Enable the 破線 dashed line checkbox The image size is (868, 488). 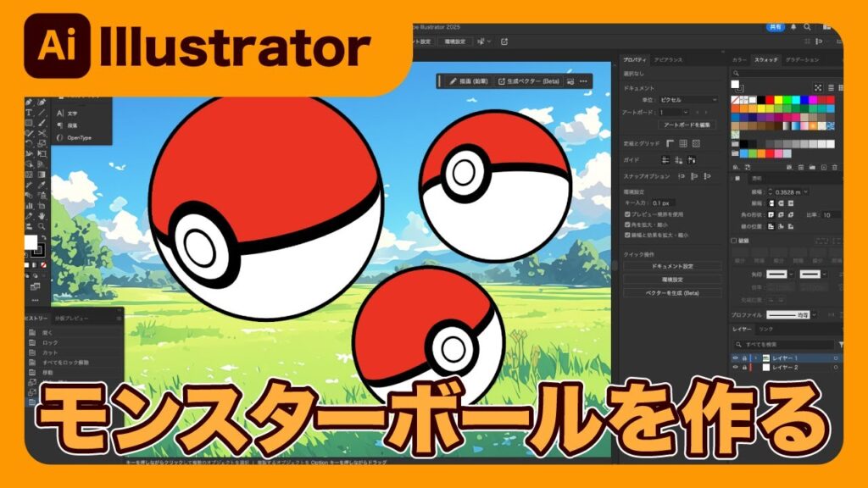tap(734, 241)
